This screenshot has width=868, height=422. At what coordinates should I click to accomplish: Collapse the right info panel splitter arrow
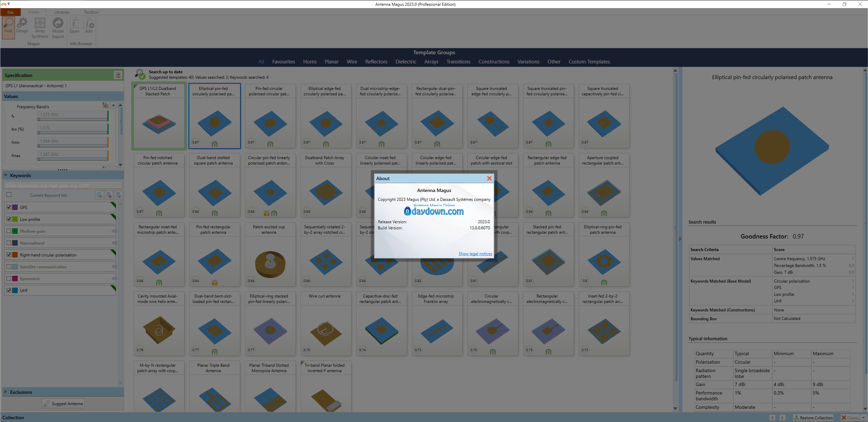point(680,239)
